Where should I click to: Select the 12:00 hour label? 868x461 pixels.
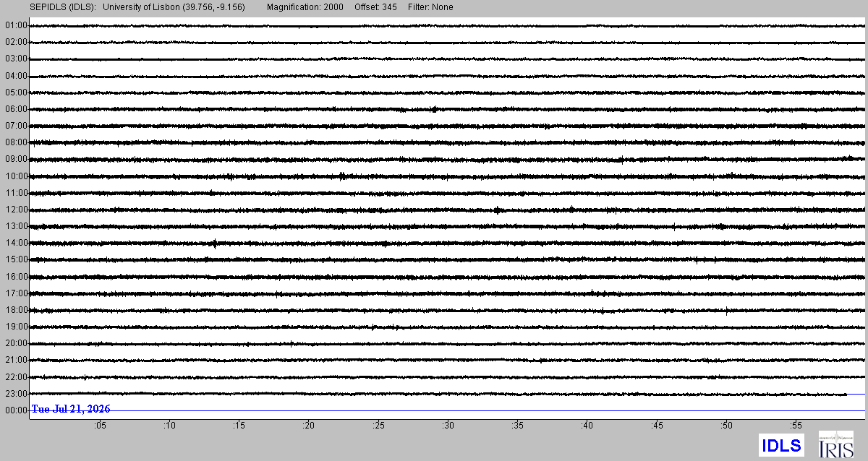pos(16,210)
